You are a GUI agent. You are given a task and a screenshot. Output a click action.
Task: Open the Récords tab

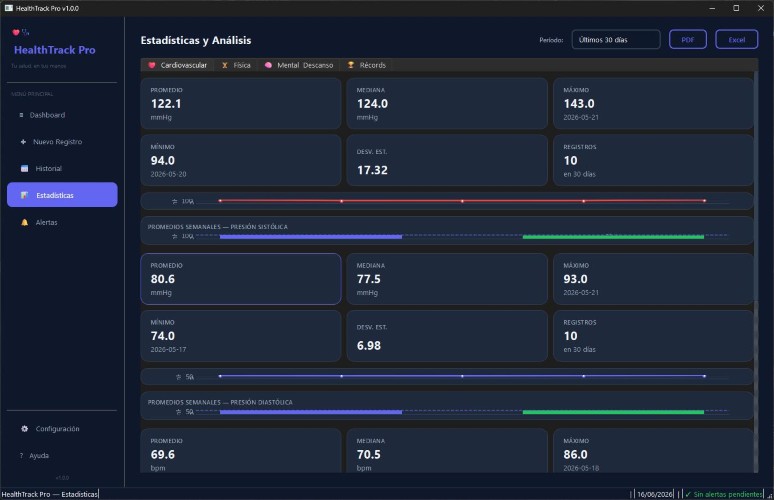click(366, 65)
